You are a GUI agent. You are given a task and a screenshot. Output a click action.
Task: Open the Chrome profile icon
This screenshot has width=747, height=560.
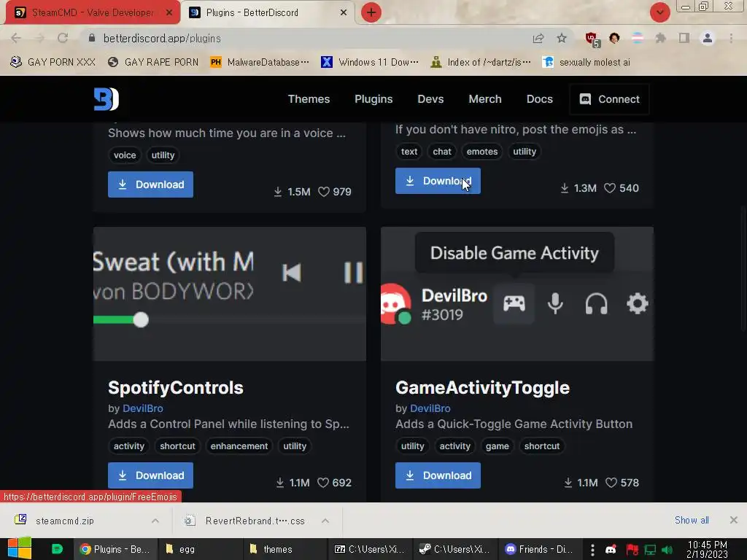708,38
